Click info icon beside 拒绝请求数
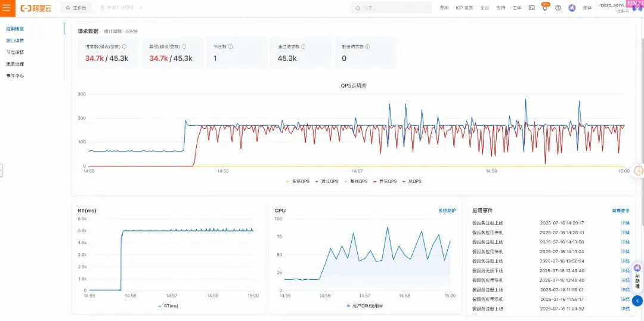 (x=367, y=47)
